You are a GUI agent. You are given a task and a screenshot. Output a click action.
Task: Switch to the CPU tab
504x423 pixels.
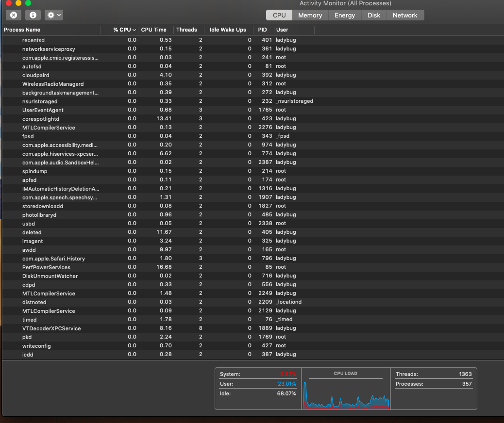pyautogui.click(x=279, y=15)
